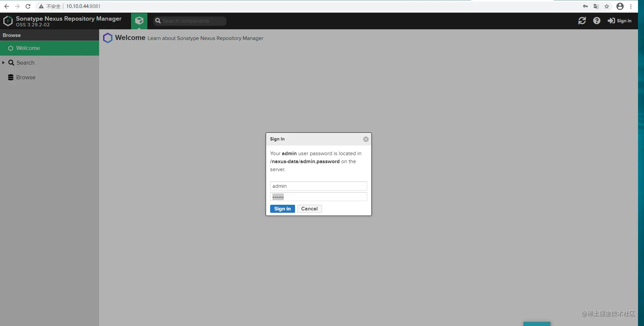The height and width of the screenshot is (326, 644).
Task: Click the Sonatype Nexus logo icon
Action: pos(8,21)
